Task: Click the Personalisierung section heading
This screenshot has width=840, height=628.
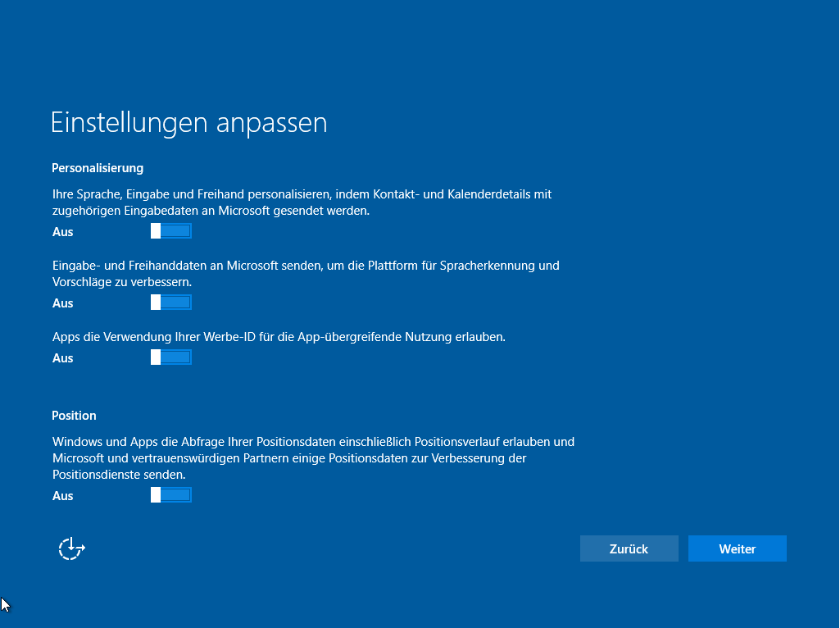Action: [x=98, y=168]
